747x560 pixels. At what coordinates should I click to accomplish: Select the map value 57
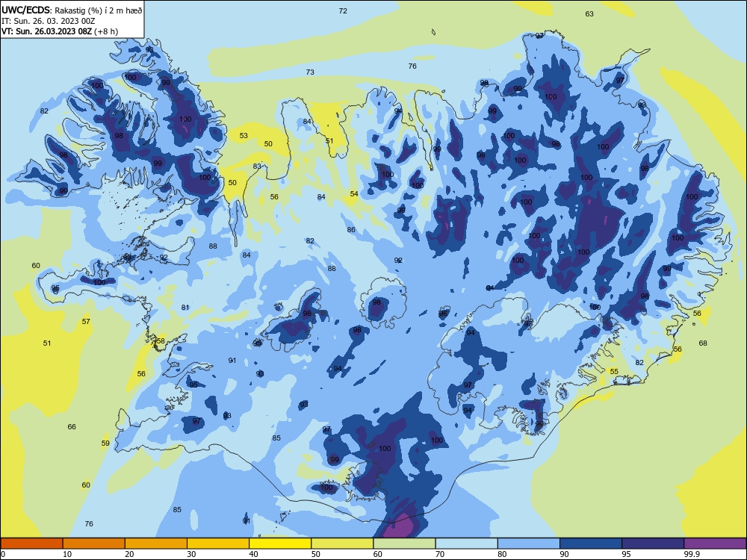click(x=86, y=321)
